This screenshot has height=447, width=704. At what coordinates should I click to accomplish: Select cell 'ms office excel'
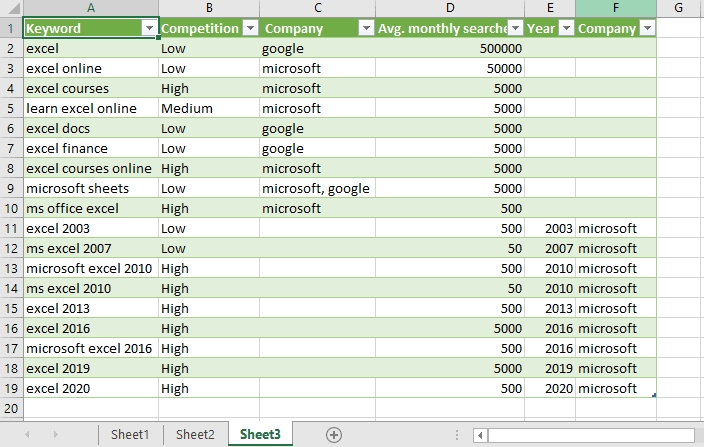click(x=91, y=209)
